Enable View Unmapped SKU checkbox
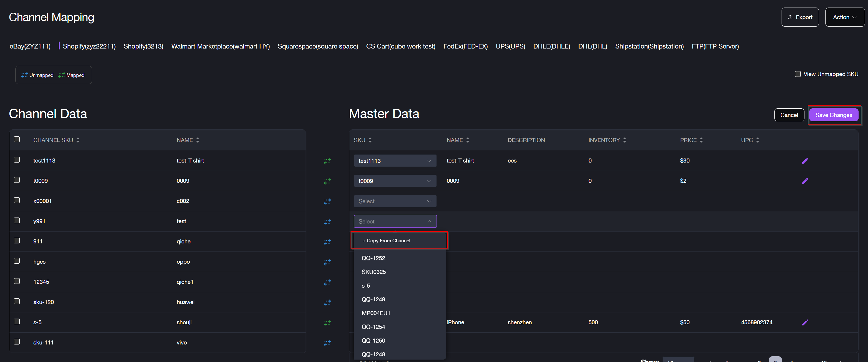The height and width of the screenshot is (362, 868). point(797,74)
